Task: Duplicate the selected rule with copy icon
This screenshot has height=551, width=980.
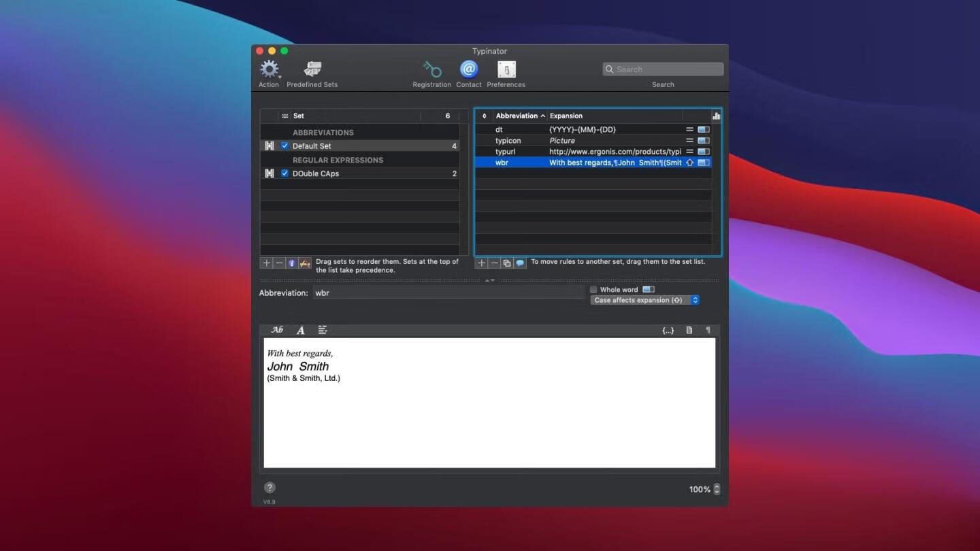Action: [x=507, y=263]
